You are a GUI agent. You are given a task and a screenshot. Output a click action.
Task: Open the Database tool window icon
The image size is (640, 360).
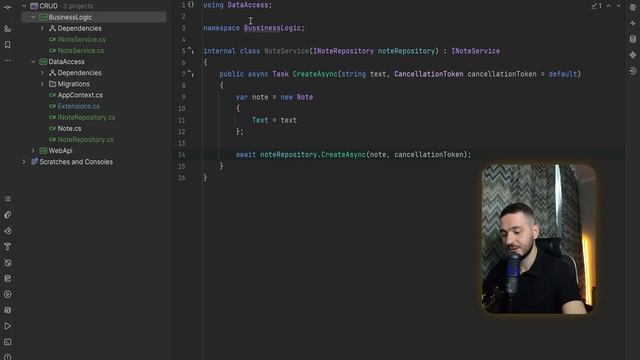tap(633, 39)
